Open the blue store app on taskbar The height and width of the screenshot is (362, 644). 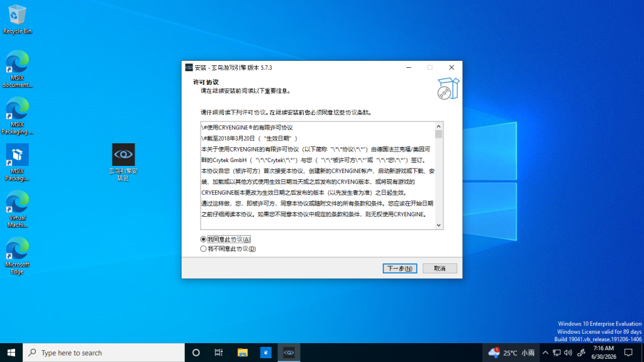[x=266, y=353]
